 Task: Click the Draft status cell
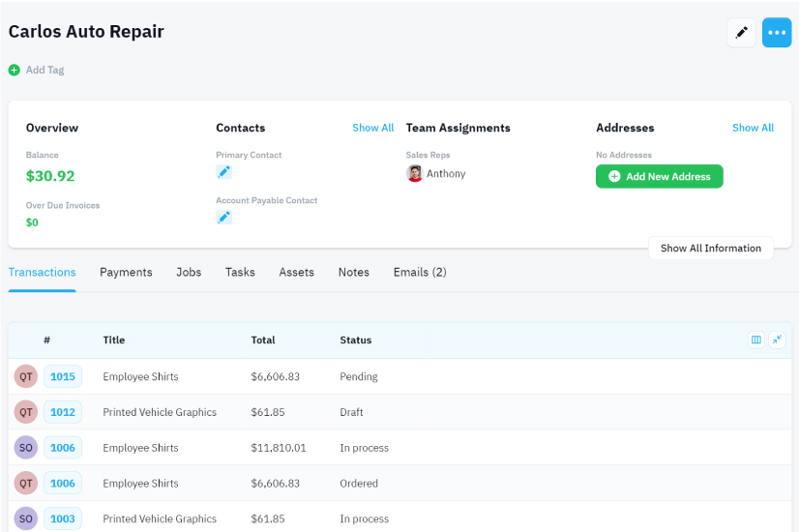point(351,412)
